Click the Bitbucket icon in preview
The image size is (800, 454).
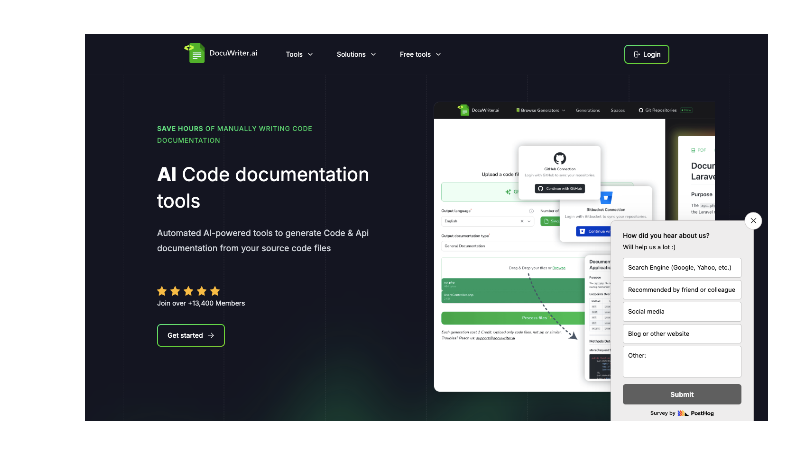click(x=606, y=198)
